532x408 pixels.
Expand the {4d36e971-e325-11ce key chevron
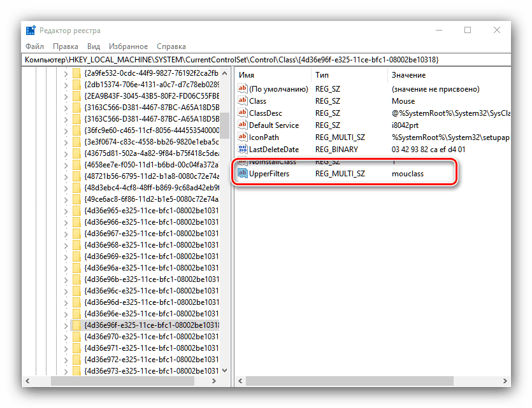click(x=66, y=349)
